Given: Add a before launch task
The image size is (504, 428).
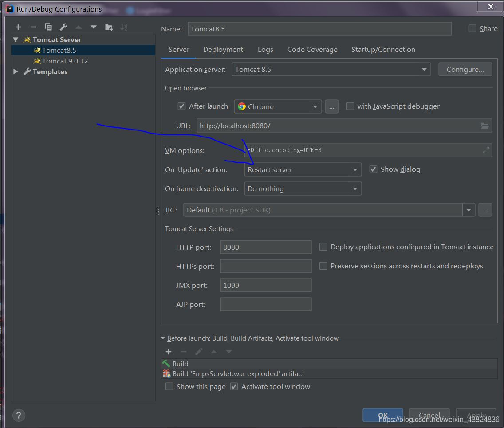Looking at the screenshot, I should pos(169,352).
